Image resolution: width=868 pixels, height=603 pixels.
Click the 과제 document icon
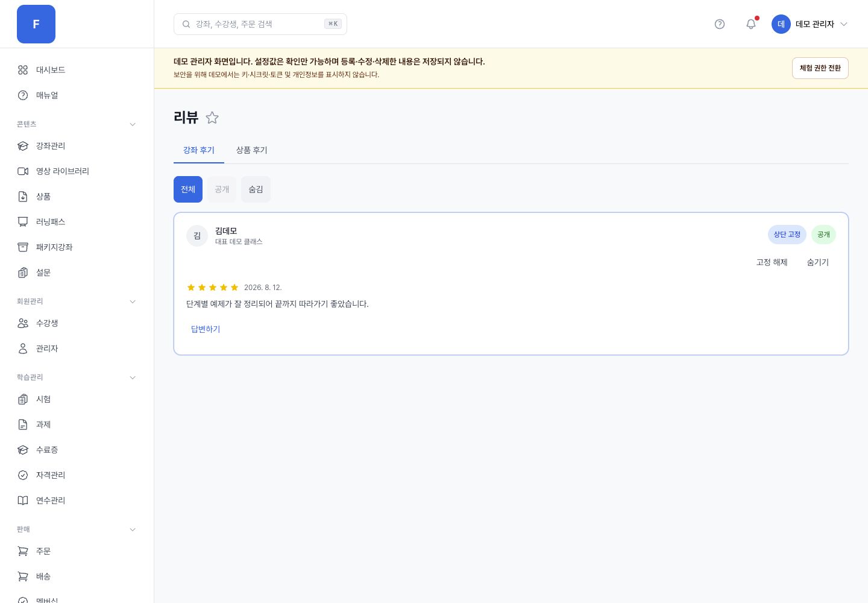pos(23,425)
